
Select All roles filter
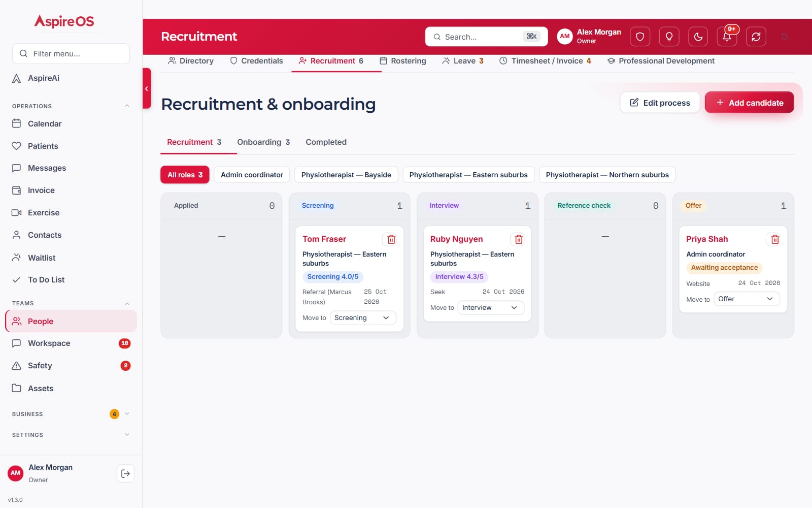click(185, 175)
